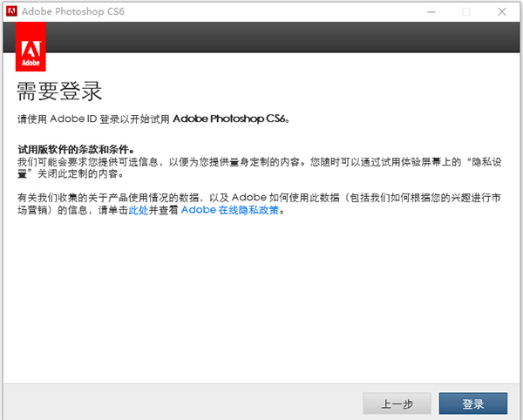Click the small Adobe icon in title bar
This screenshot has height=420, width=523.
[11, 11]
